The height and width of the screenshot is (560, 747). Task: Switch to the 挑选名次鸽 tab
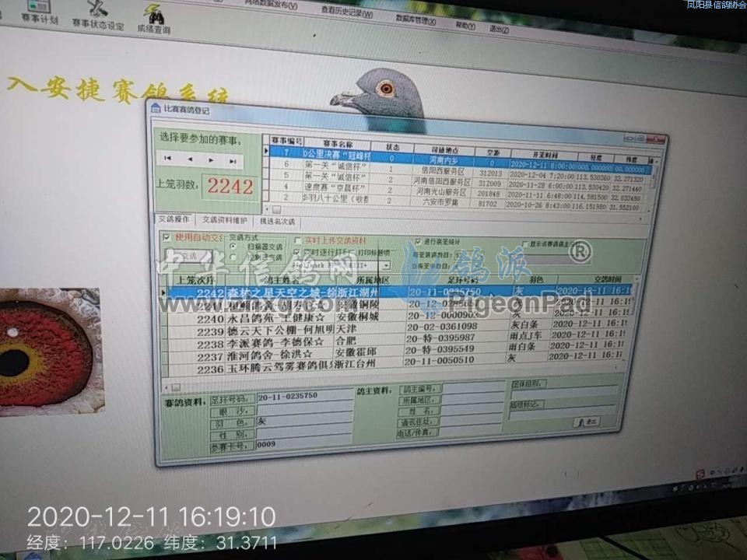277,222
